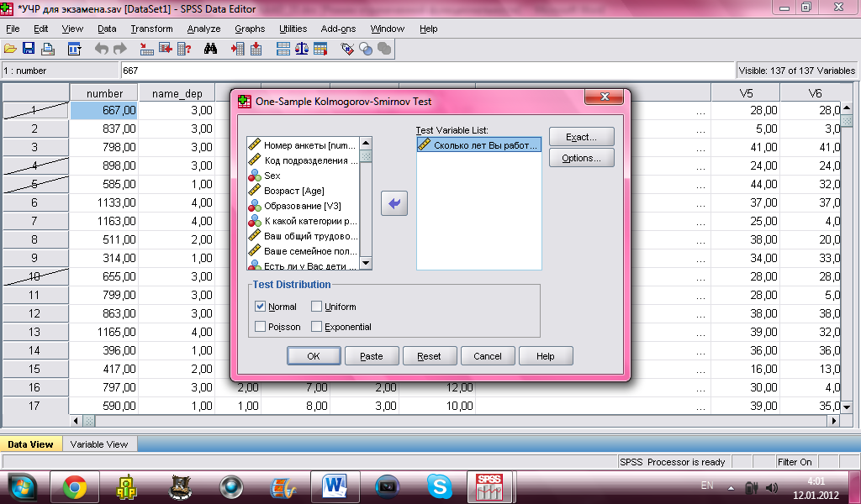
Task: Click the Paste button in the dialog
Action: [x=372, y=356]
